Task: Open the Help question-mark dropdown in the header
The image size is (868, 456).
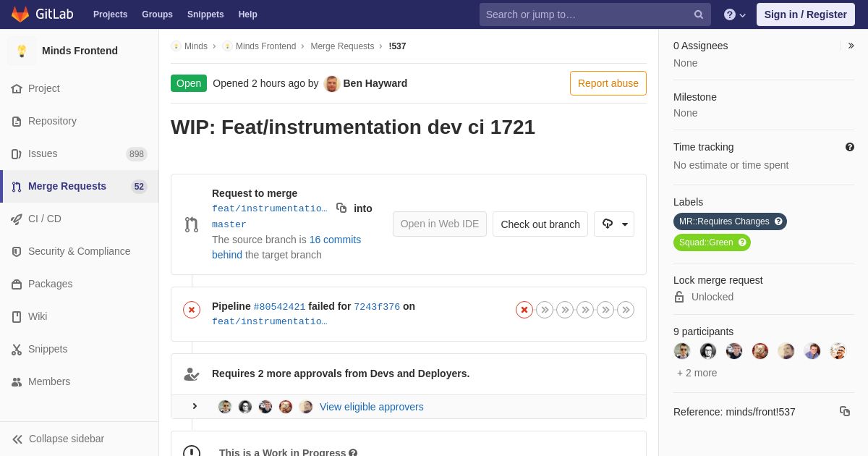Action: [x=735, y=14]
